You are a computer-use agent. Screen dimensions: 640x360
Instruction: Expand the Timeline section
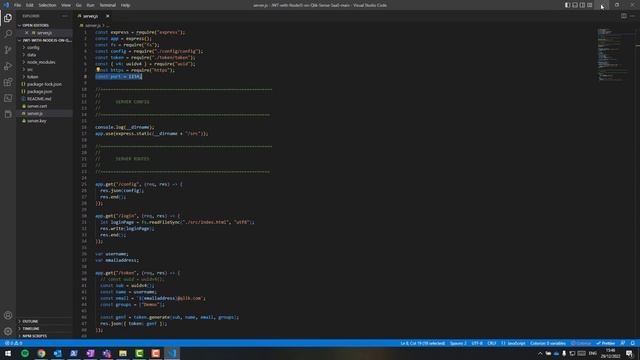31,329
